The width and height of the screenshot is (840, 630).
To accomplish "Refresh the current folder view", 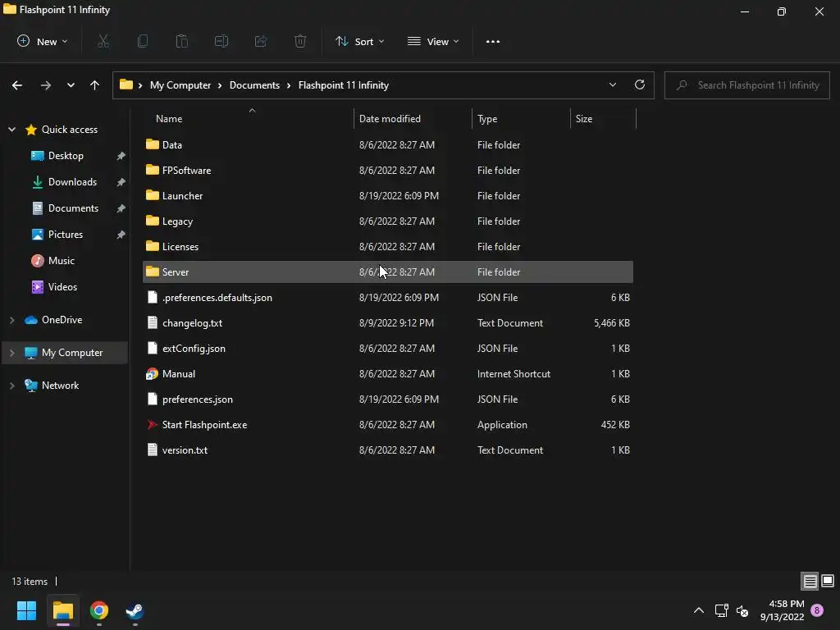I will [640, 84].
